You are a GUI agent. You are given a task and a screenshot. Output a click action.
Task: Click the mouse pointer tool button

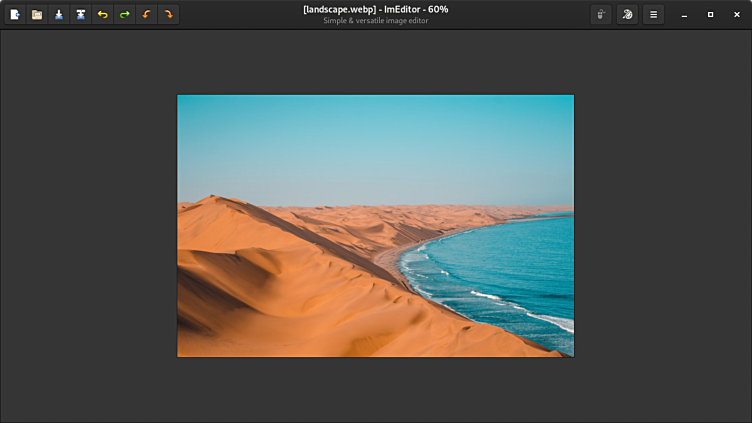(x=601, y=15)
